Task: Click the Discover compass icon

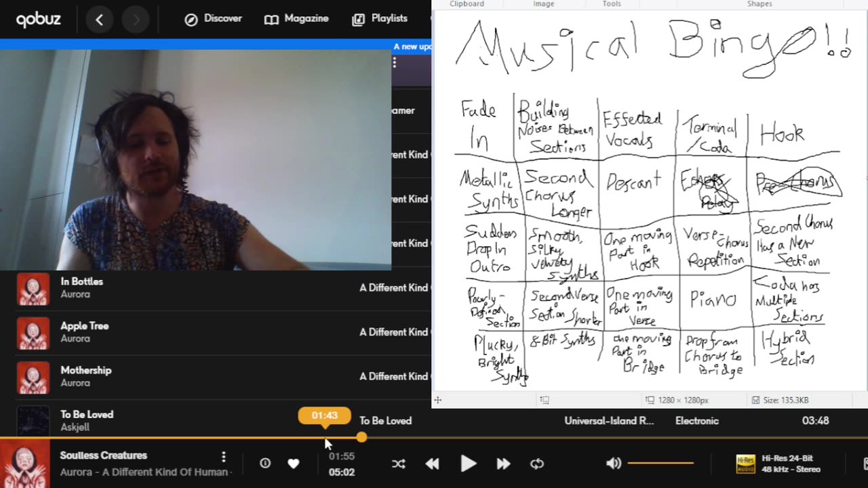Action: 191,20
